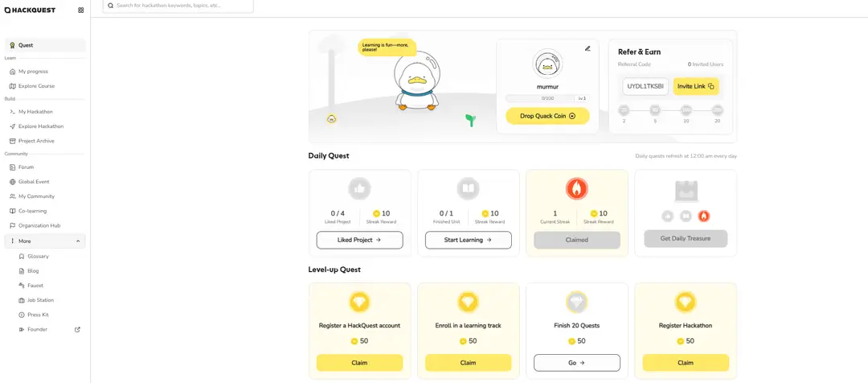Click the fire streak icon
The width and height of the screenshot is (868, 383).
click(x=576, y=188)
